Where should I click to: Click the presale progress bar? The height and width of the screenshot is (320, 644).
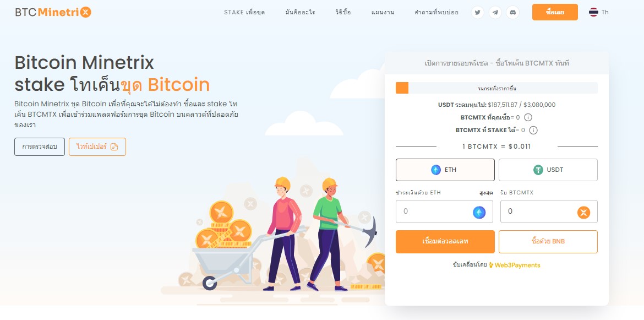point(496,88)
